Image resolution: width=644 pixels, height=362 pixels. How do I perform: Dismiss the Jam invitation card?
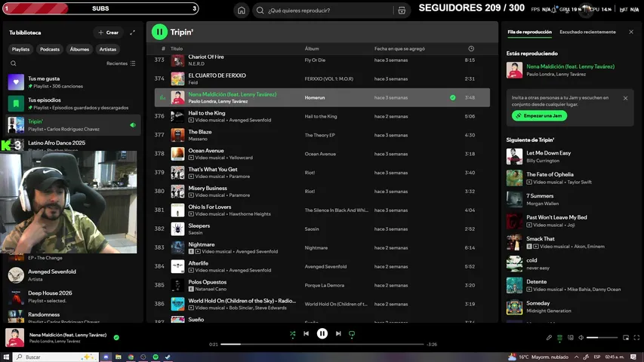[625, 98]
